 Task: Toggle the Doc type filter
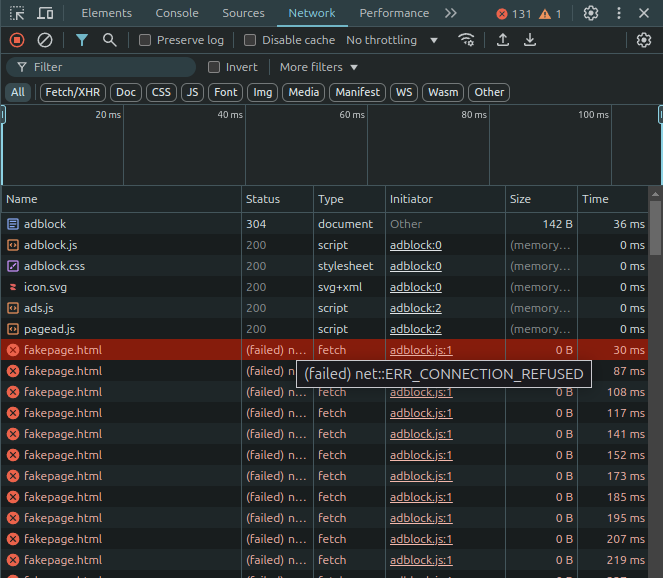[x=126, y=92]
